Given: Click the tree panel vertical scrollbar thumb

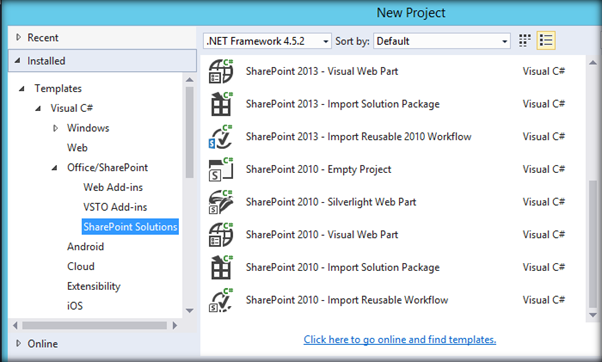Looking at the screenshot, I should 189,132.
